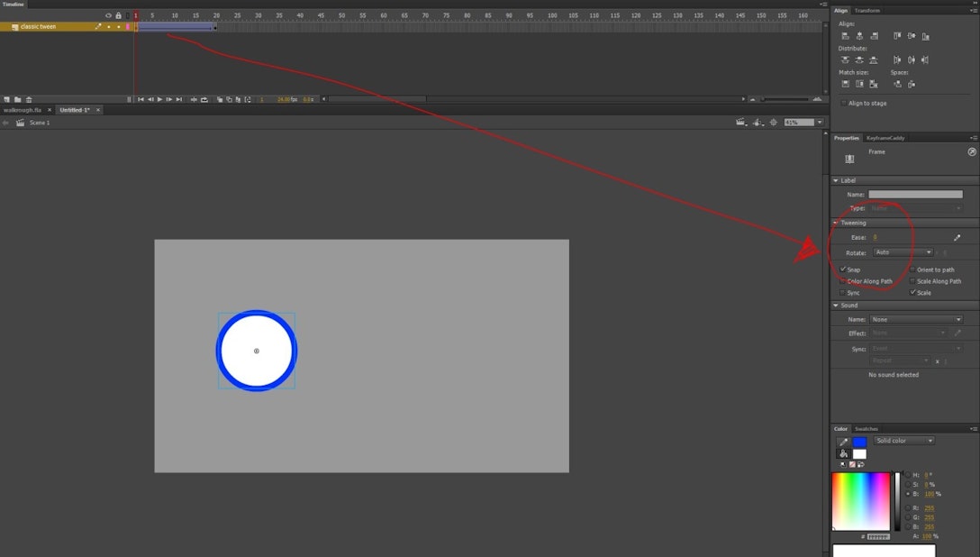Uncheck the Snap checkbox
This screenshot has width=980, height=557.
[x=842, y=269]
